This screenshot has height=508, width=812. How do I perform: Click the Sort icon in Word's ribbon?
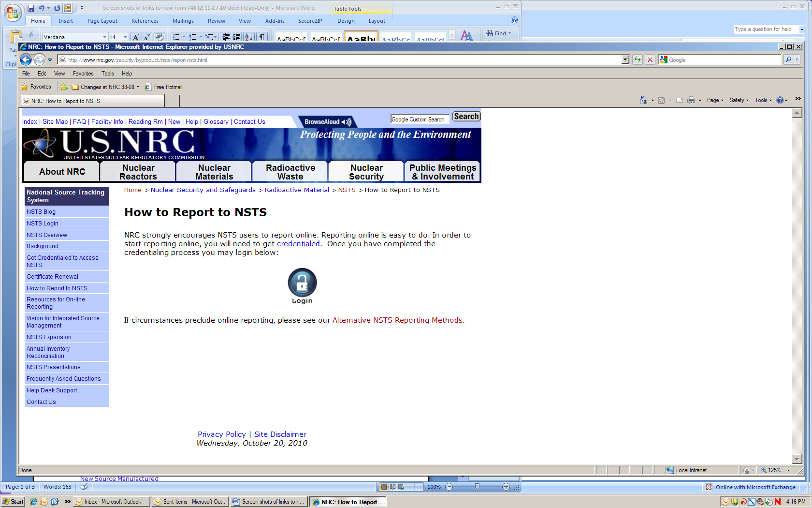coord(248,37)
